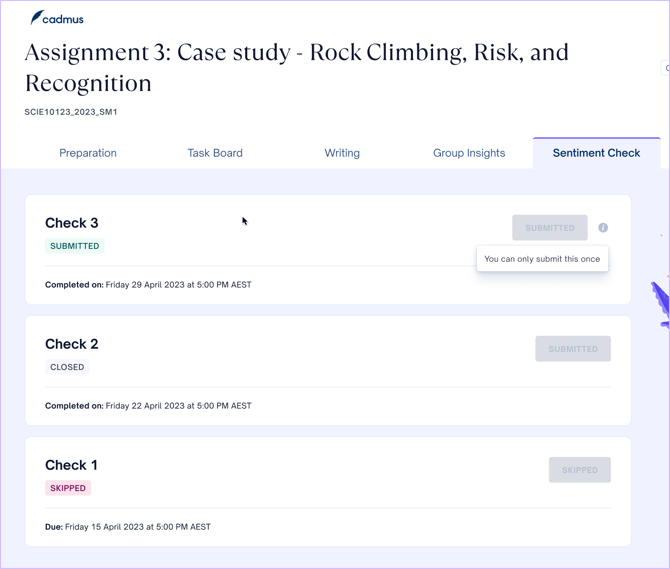The height and width of the screenshot is (569, 670).
Task: Click the purple feather illustration at right edge
Action: (x=660, y=303)
